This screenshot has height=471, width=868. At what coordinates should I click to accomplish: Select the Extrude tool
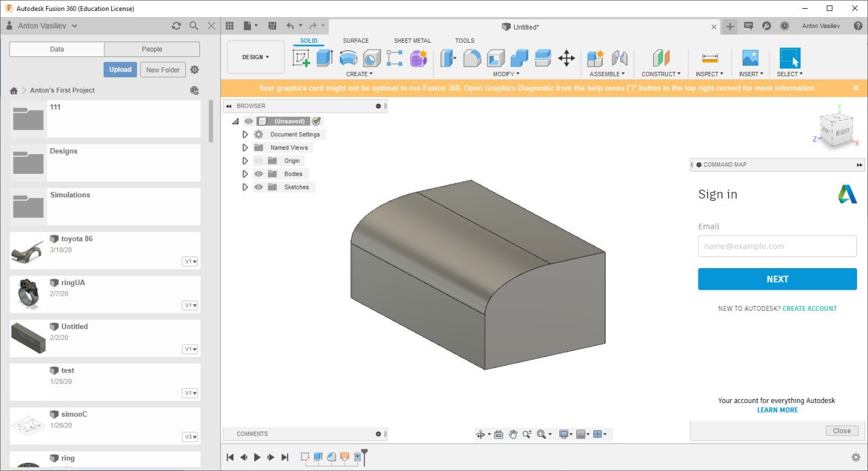point(324,58)
